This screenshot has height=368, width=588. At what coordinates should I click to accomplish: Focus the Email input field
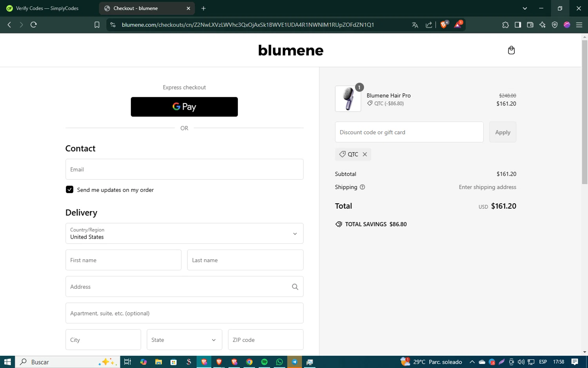click(184, 169)
